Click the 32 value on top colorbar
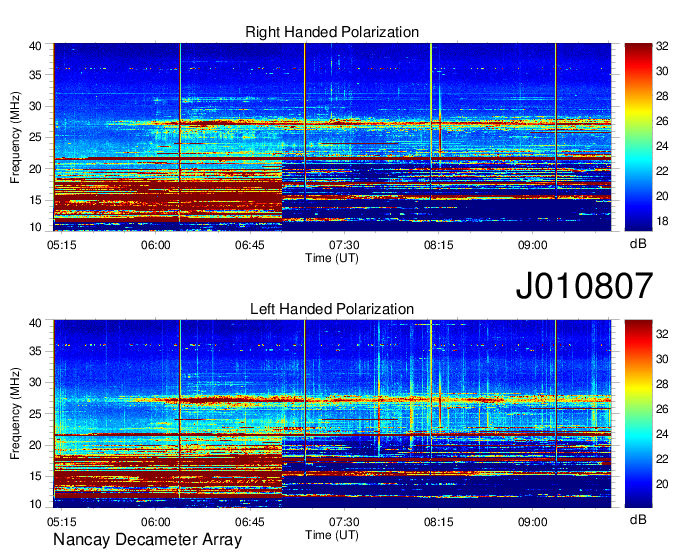The width and height of the screenshot is (680, 552). [x=662, y=46]
